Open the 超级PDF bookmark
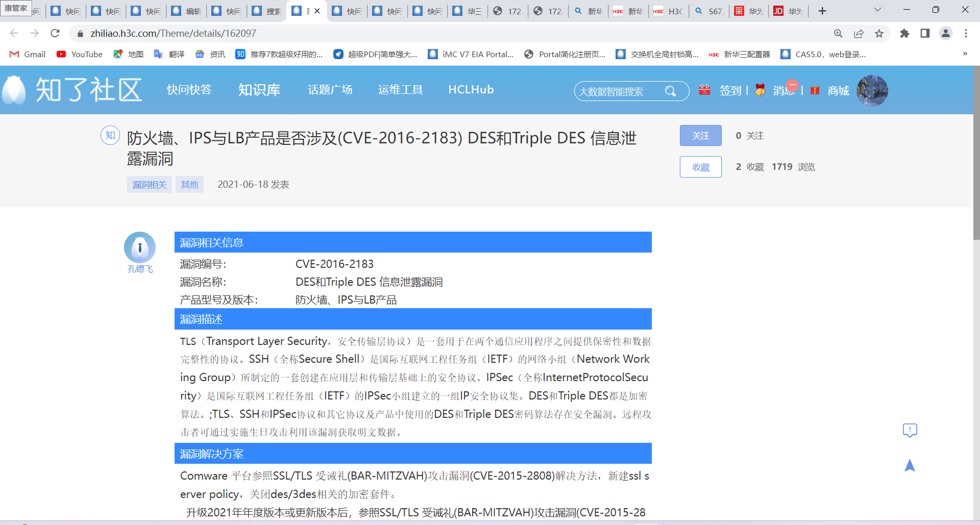Image resolution: width=980 pixels, height=525 pixels. (375, 54)
